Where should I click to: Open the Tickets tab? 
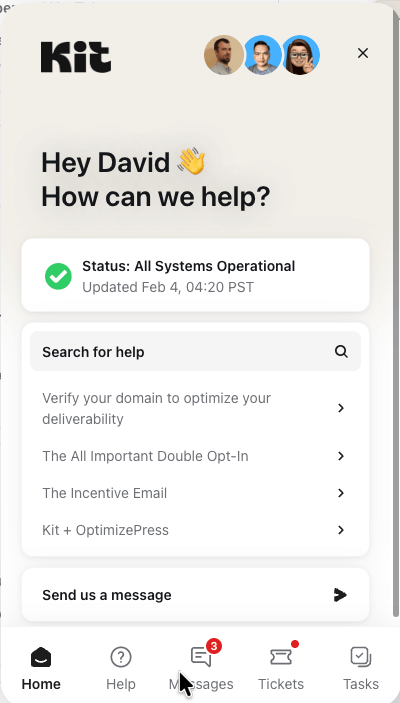(281, 668)
